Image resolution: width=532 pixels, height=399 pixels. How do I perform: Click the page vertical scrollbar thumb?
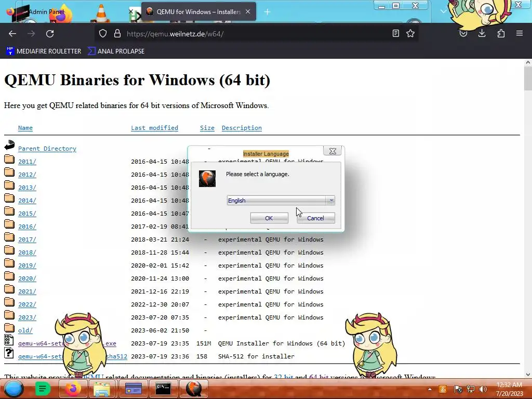[528, 78]
